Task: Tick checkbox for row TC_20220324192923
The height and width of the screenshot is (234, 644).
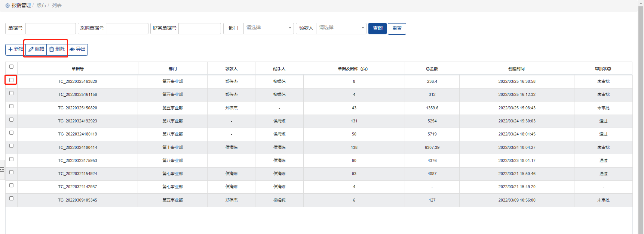Action: pos(11,120)
